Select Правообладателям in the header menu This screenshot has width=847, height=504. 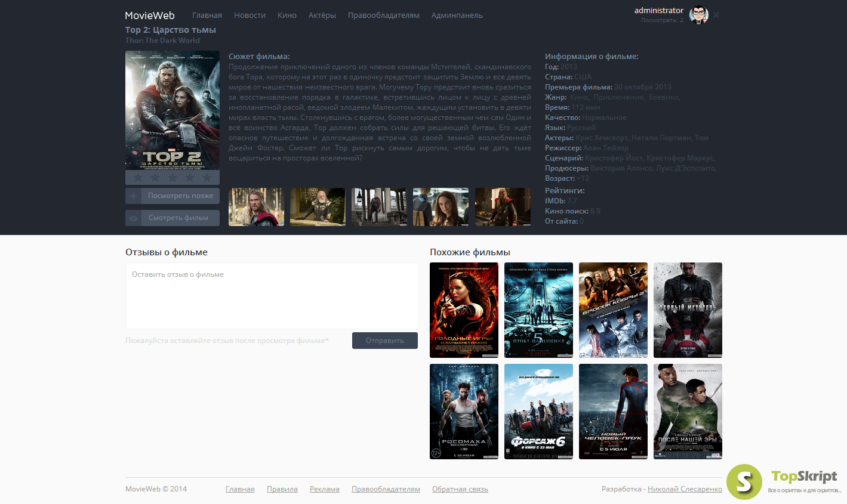[384, 16]
